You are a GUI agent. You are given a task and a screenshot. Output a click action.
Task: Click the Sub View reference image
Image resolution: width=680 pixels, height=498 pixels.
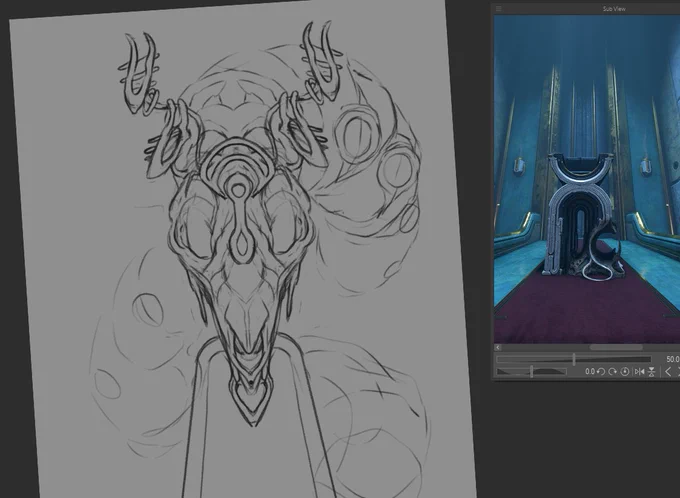[587, 179]
